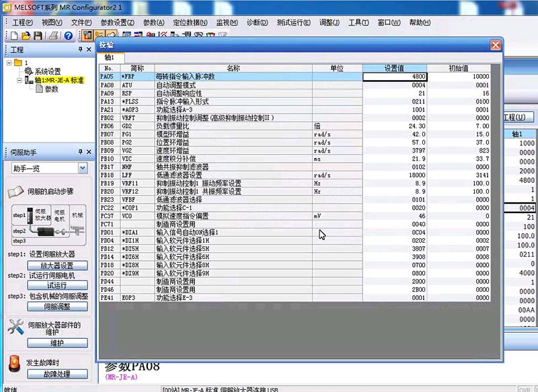Open the 参数设置(Z) menu
This screenshot has width=538, height=392.
point(116,22)
